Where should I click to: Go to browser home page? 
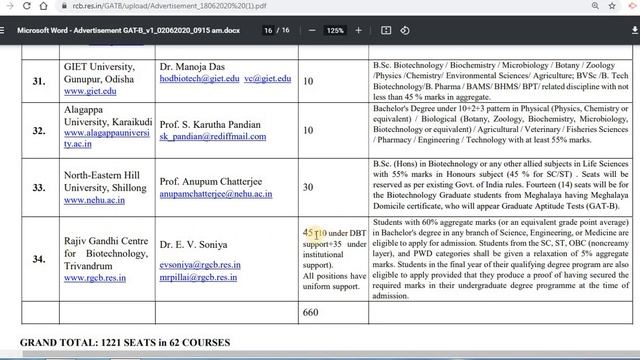click(x=44, y=6)
